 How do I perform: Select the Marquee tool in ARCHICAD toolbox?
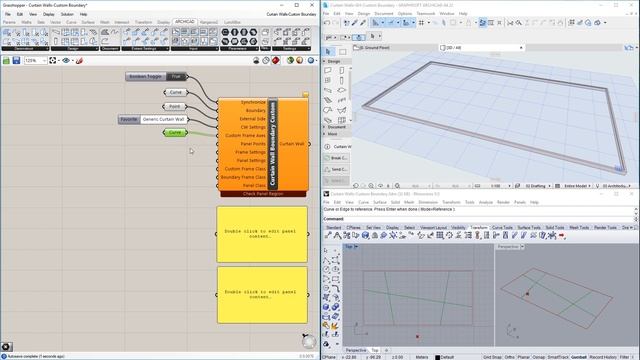click(343, 52)
